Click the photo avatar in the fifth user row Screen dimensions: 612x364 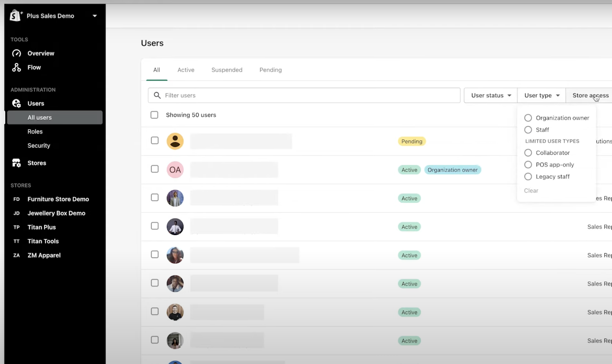pos(175,255)
